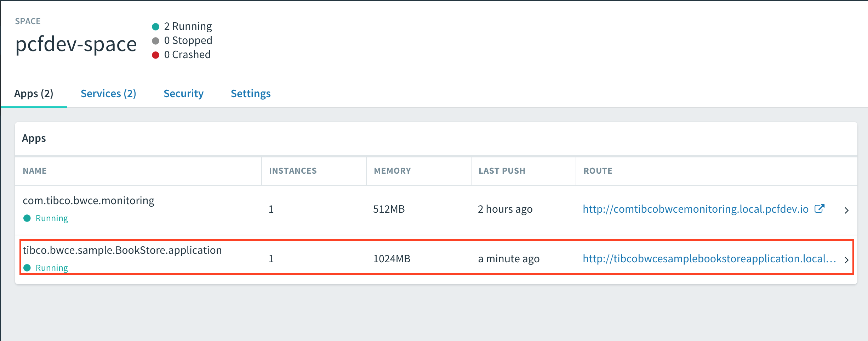Click the Apps panel heading
868x341 pixels.
[34, 138]
